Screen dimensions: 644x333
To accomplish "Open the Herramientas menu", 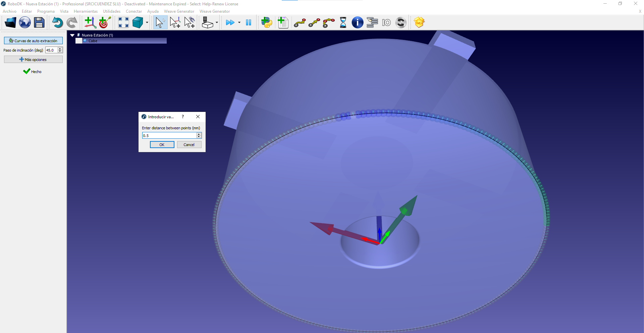I will 86,11.
